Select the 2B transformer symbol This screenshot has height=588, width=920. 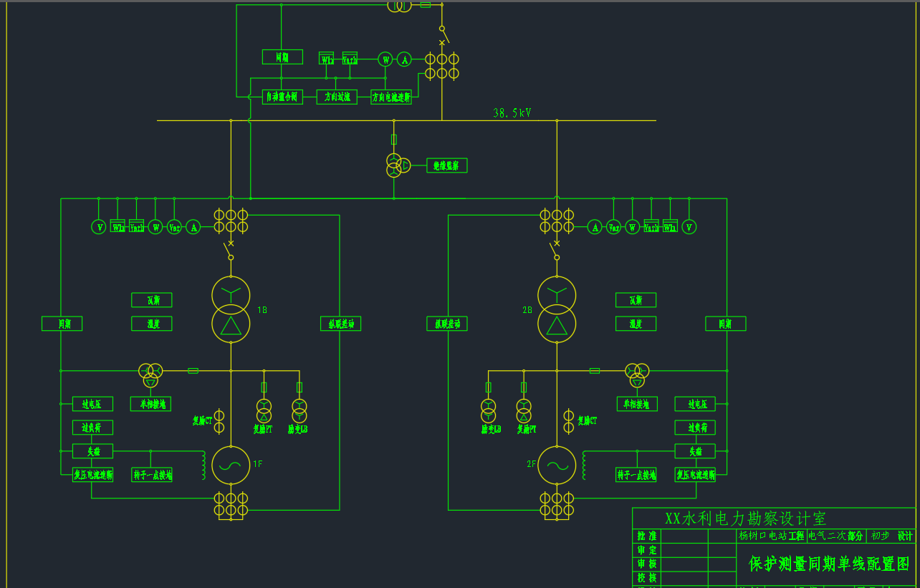pyautogui.click(x=557, y=309)
